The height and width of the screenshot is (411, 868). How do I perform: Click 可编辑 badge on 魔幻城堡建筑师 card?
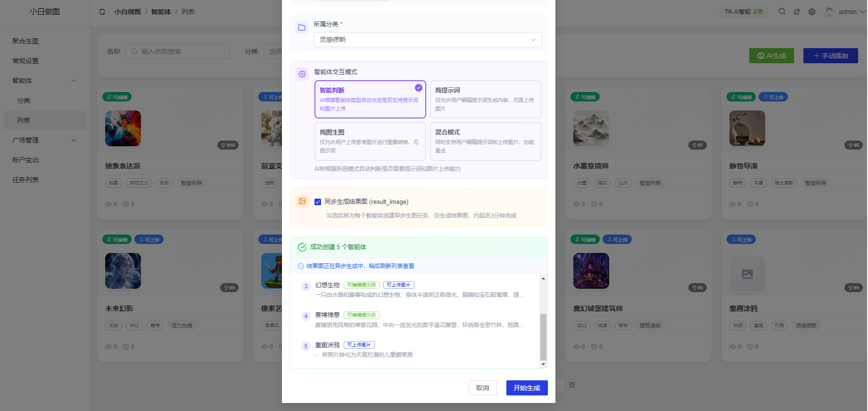tap(585, 240)
